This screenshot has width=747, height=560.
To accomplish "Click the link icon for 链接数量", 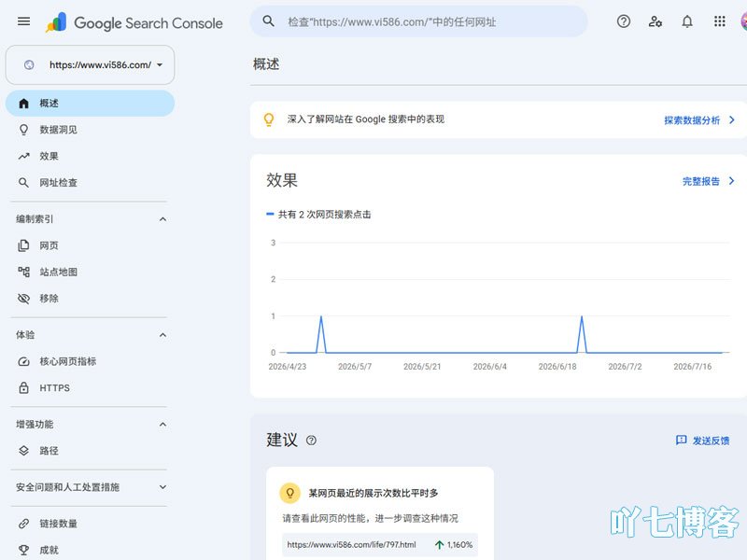I will (x=24, y=524).
